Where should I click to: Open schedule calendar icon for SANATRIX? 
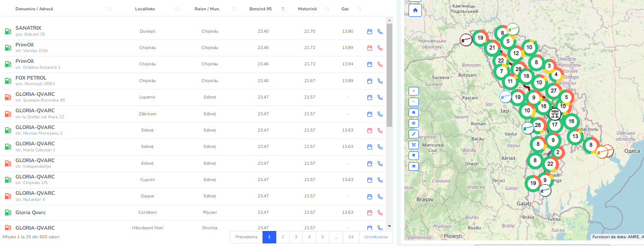tap(369, 31)
